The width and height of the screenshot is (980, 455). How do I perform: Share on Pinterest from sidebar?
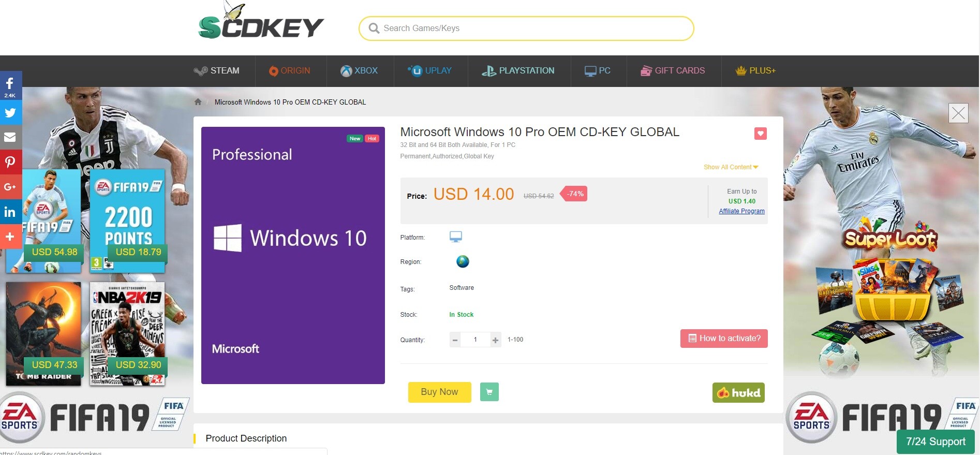(x=10, y=162)
